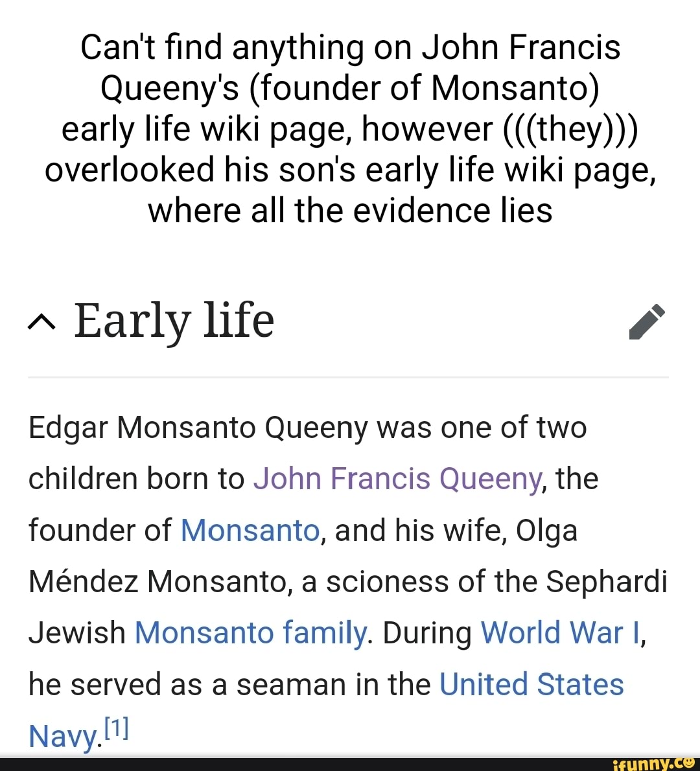The width and height of the screenshot is (700, 771).
Task: Open the World War I article link
Action: (560, 632)
